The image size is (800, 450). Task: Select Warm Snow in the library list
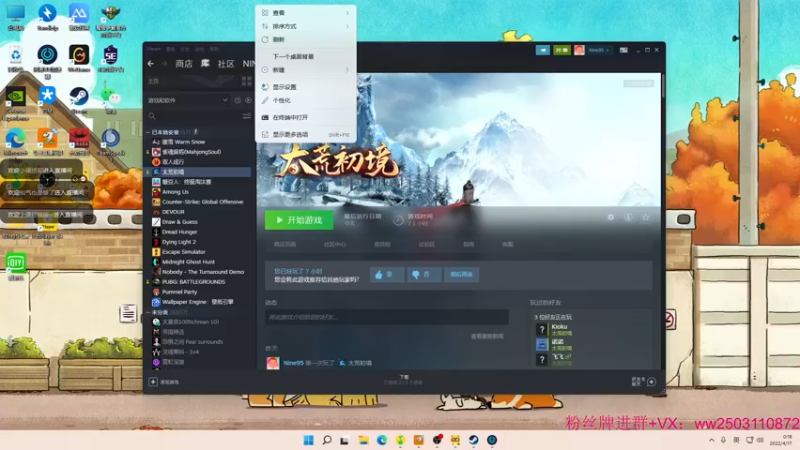[184, 142]
